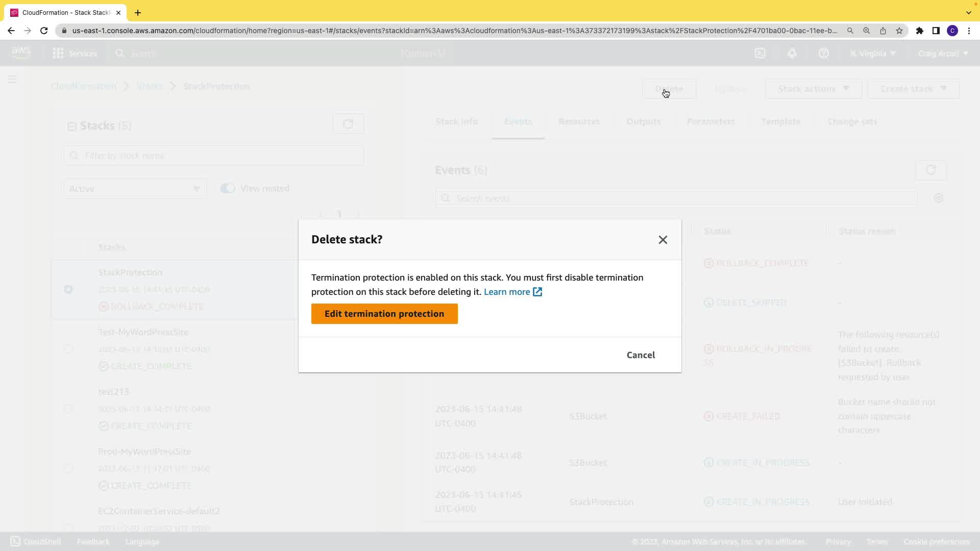Screen dimensions: 980x551
Task: Refresh the Events list
Action: [x=930, y=170]
